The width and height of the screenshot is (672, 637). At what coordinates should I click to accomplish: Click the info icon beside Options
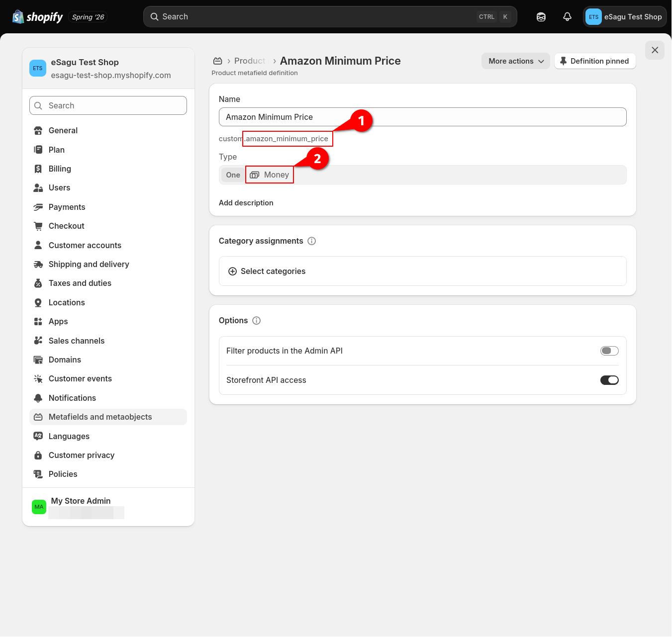[257, 321]
